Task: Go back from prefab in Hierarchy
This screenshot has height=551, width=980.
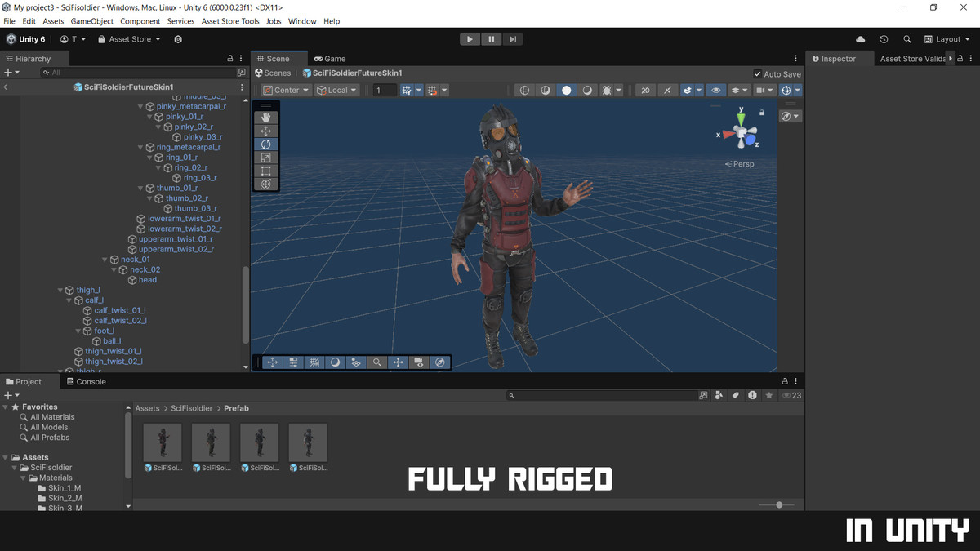Action: [6, 87]
